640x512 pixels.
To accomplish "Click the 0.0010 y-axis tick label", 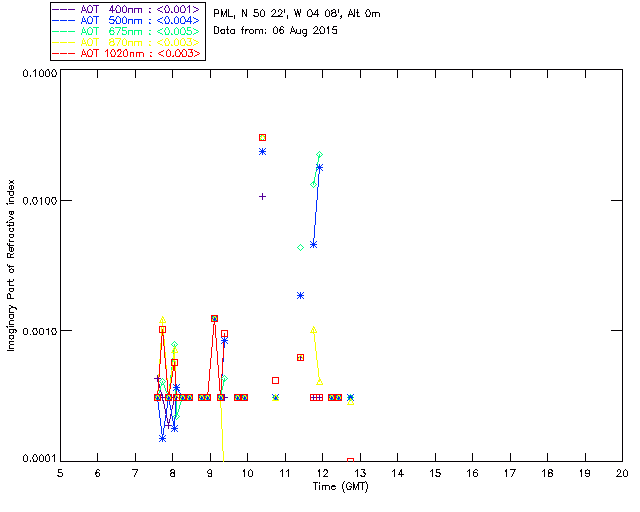I will coord(40,331).
